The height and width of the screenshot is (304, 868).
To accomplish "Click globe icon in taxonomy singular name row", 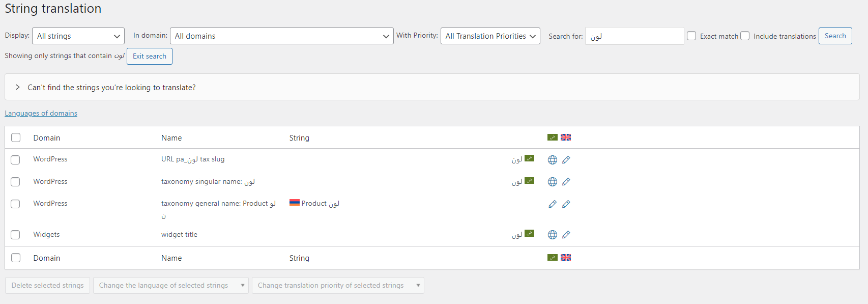I will click(553, 182).
